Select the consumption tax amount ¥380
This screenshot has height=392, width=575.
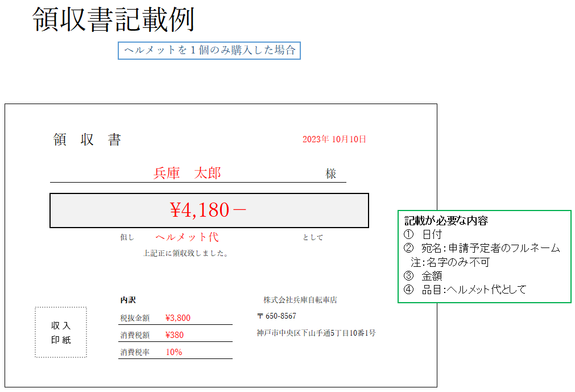pyautogui.click(x=174, y=335)
